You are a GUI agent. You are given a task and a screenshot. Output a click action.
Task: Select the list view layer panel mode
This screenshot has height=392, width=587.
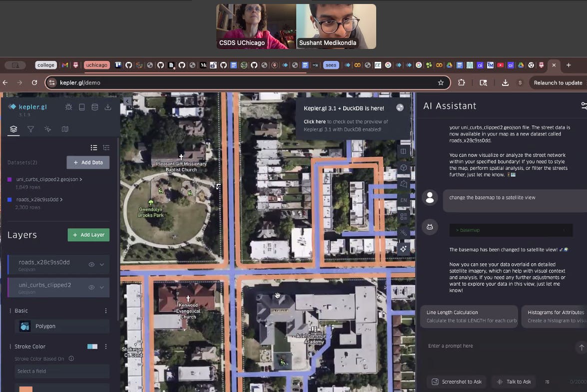click(x=94, y=148)
